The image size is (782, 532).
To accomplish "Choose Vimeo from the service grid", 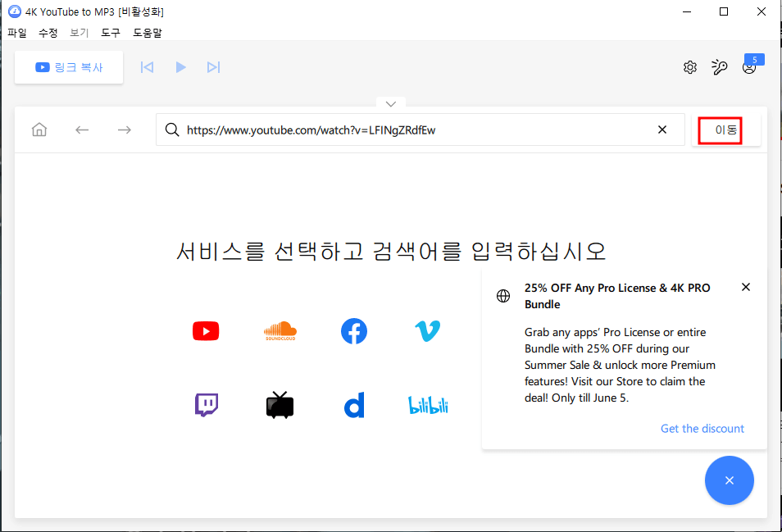I will click(x=427, y=330).
